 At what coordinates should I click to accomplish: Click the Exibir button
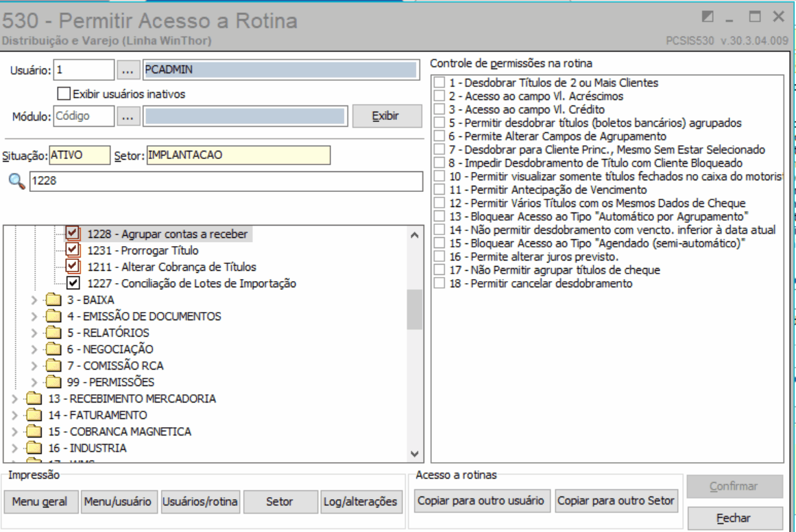pyautogui.click(x=387, y=116)
